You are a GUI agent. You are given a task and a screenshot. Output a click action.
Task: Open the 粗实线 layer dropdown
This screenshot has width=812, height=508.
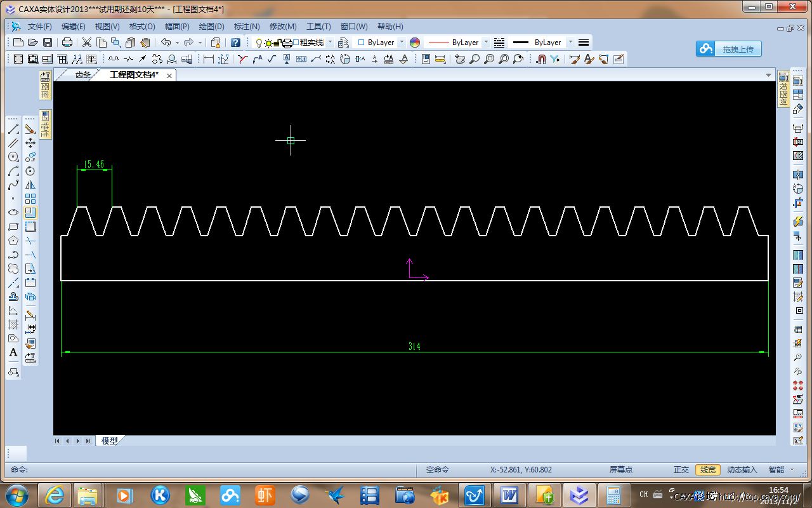pyautogui.click(x=330, y=43)
